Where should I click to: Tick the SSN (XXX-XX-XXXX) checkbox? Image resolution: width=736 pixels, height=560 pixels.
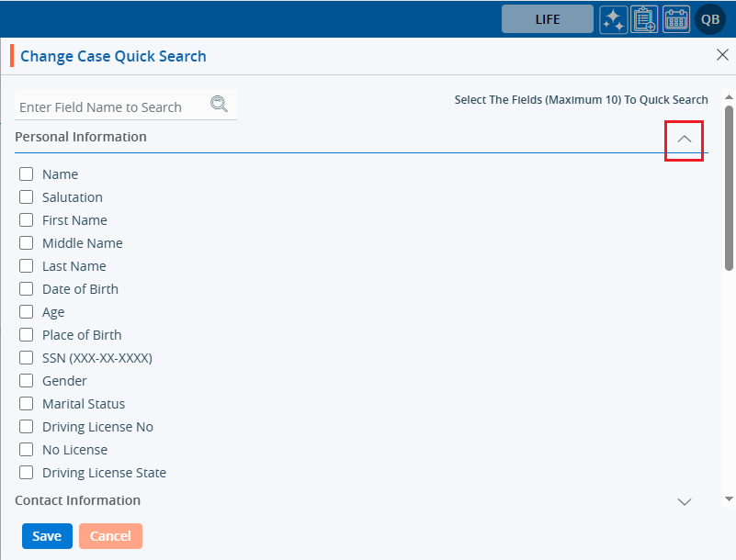27,358
